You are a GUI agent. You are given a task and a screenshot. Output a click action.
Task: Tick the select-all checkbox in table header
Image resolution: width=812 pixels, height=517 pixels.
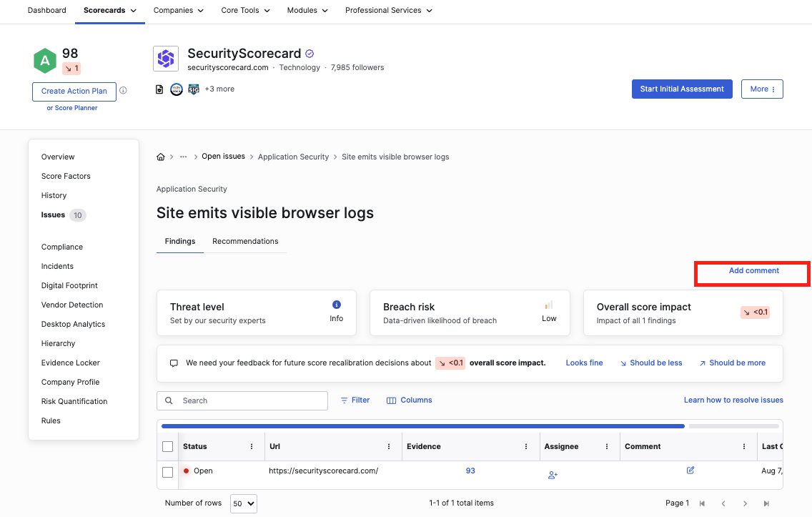pos(168,447)
